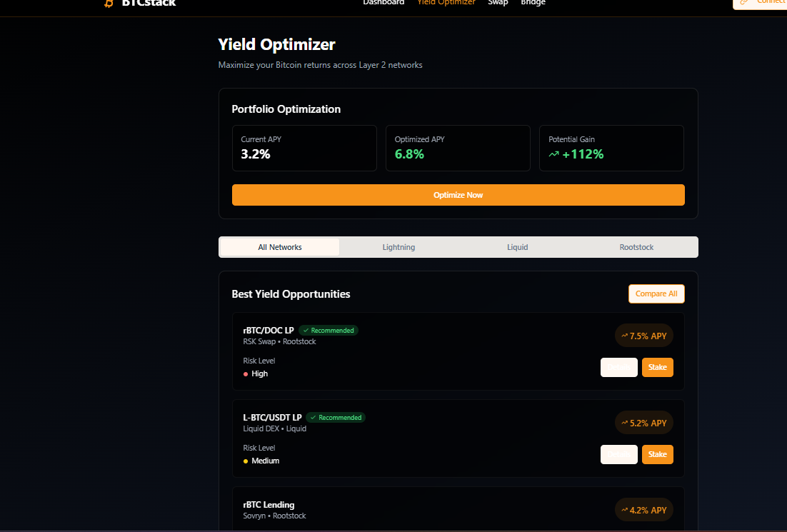Switch to the Rootstock tab

coord(636,247)
